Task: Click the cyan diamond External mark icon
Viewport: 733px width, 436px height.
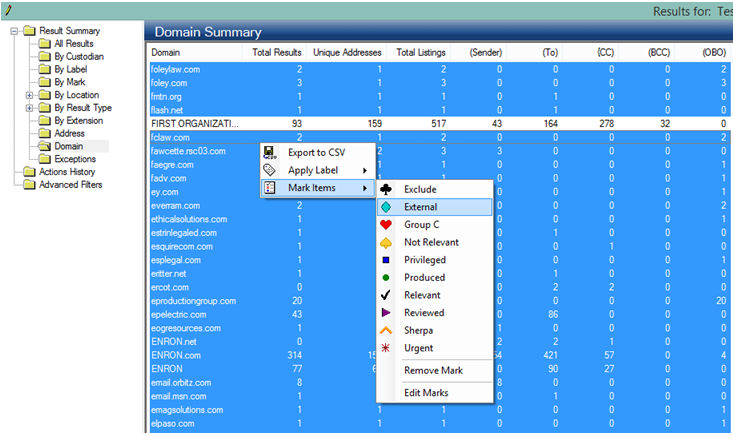Action: pyautogui.click(x=386, y=207)
